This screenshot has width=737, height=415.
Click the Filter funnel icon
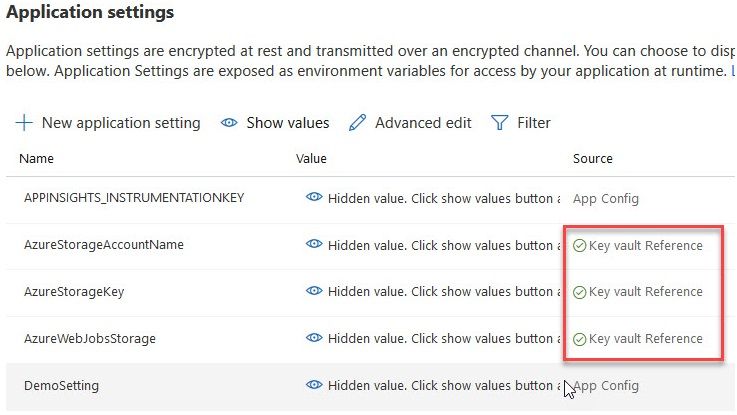click(x=499, y=123)
